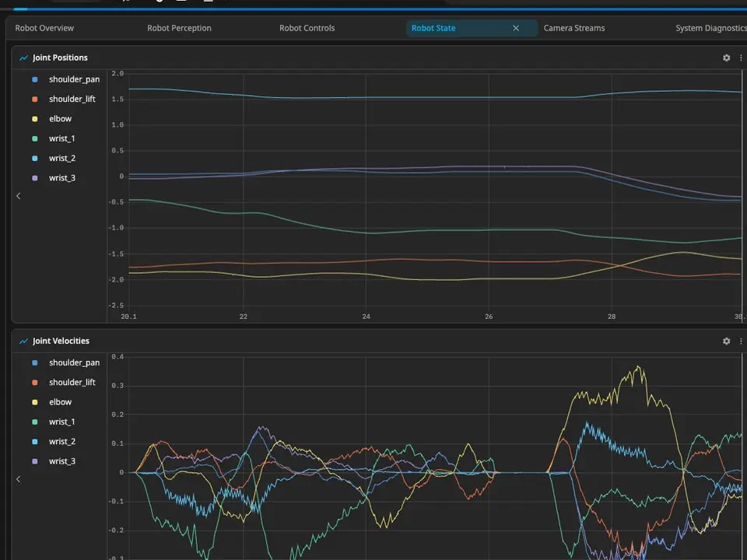The height and width of the screenshot is (560, 747).
Task: Select the active Robot State tab
Action: coord(472,28)
